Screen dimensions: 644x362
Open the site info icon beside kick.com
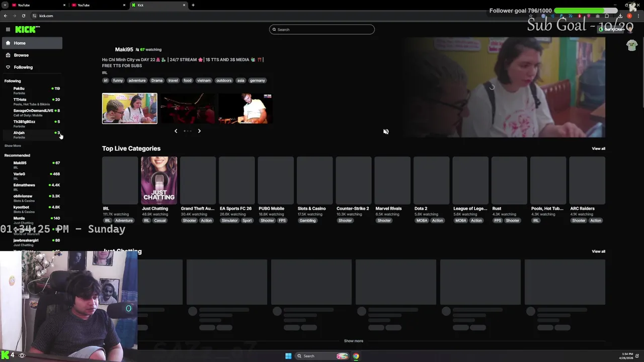34,16
